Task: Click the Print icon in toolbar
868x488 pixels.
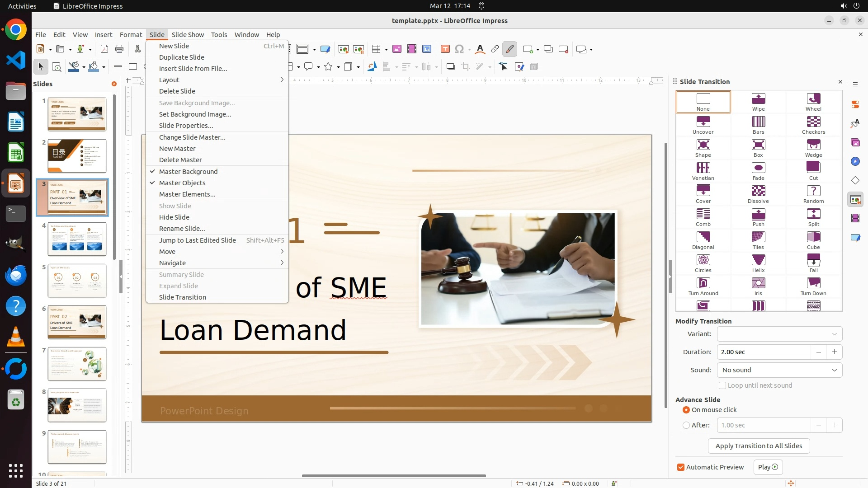Action: (119, 49)
